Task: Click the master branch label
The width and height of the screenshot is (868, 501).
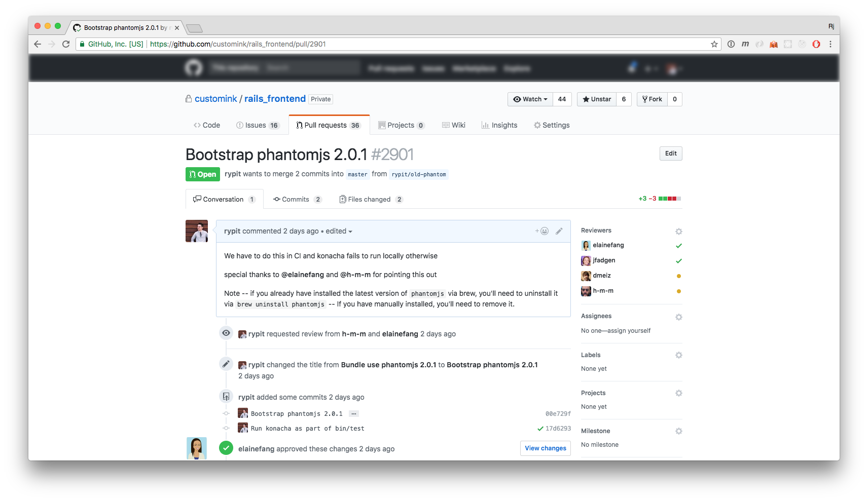Action: tap(357, 174)
